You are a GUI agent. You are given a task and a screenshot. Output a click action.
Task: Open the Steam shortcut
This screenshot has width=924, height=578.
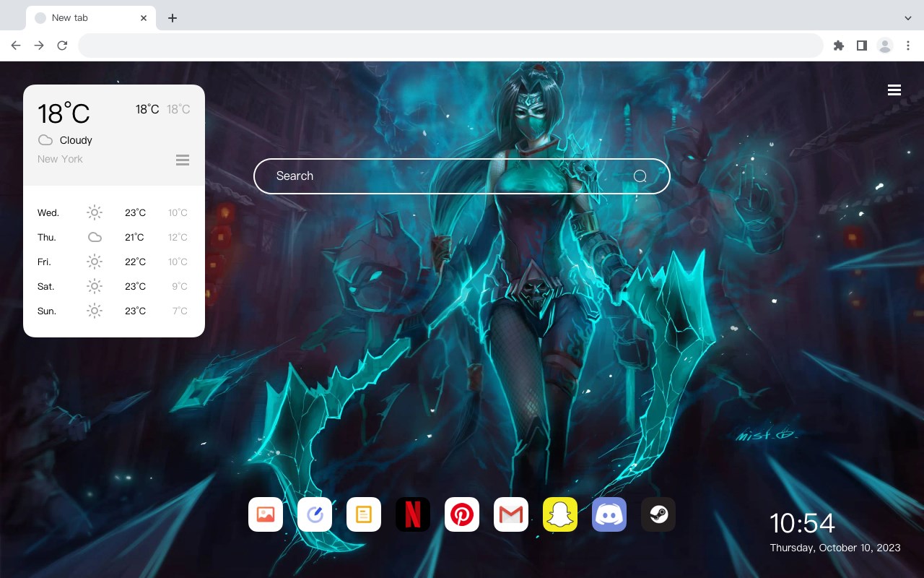[658, 514]
